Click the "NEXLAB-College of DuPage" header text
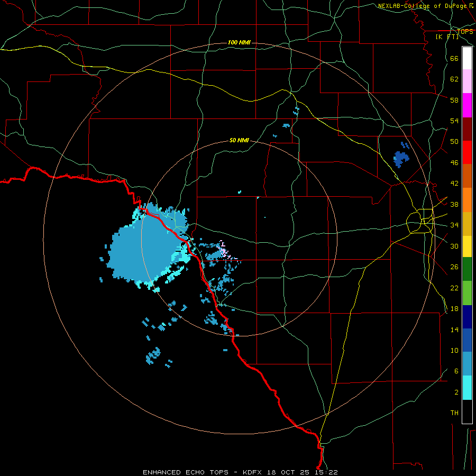The image size is (476, 476). [x=422, y=6]
